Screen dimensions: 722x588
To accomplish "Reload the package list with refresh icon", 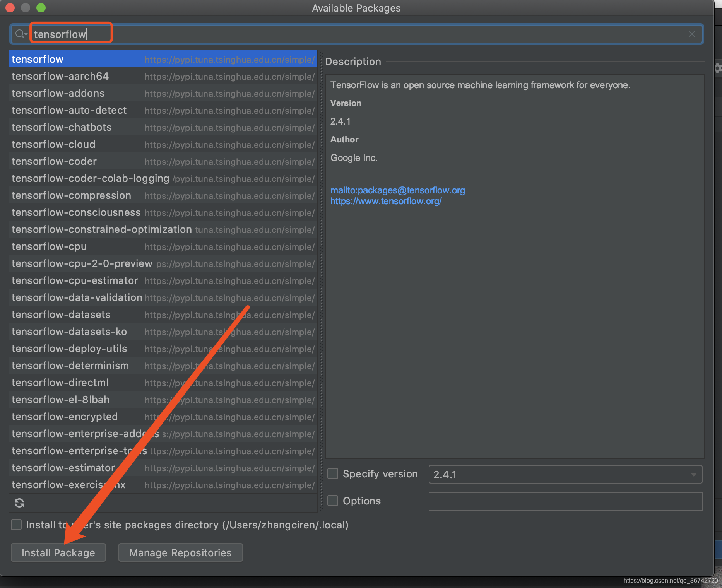I will click(19, 503).
